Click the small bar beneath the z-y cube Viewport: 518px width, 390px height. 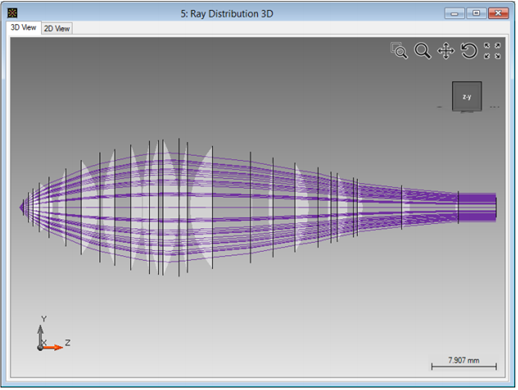click(x=467, y=112)
